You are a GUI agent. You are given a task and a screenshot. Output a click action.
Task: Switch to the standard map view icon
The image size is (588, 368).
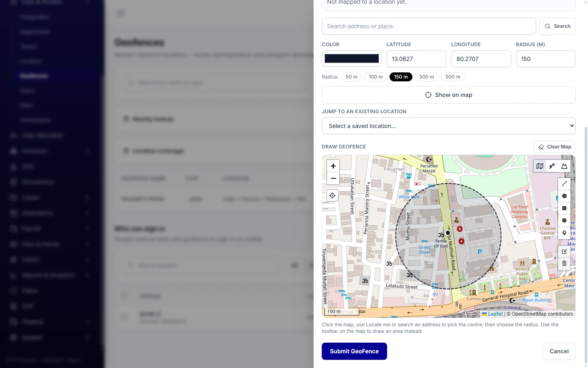(540, 166)
